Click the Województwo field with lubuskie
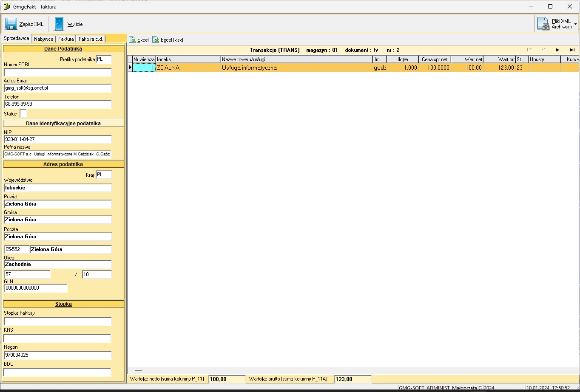This screenshot has width=580, height=392. tap(58, 188)
